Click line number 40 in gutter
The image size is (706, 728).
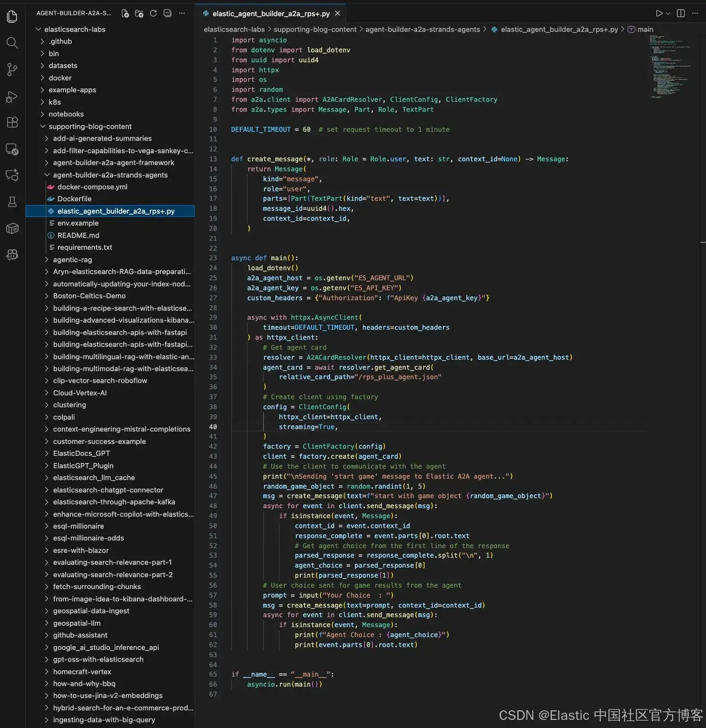coord(213,427)
